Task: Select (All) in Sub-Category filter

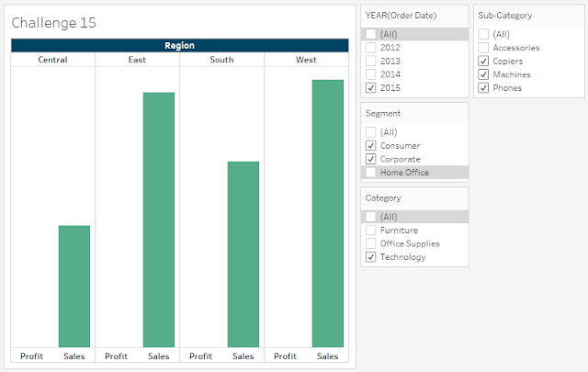Action: click(x=483, y=34)
